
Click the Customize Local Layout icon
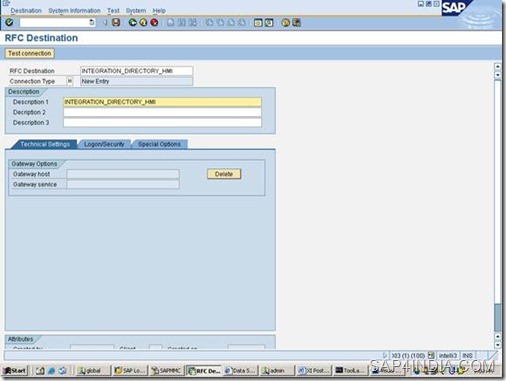[x=296, y=23]
